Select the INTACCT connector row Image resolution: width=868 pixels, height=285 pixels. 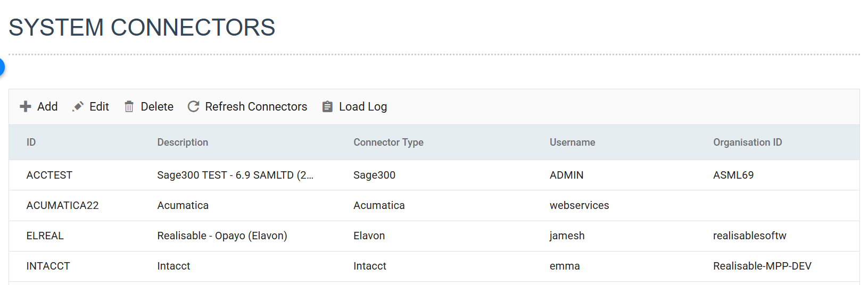coord(48,266)
